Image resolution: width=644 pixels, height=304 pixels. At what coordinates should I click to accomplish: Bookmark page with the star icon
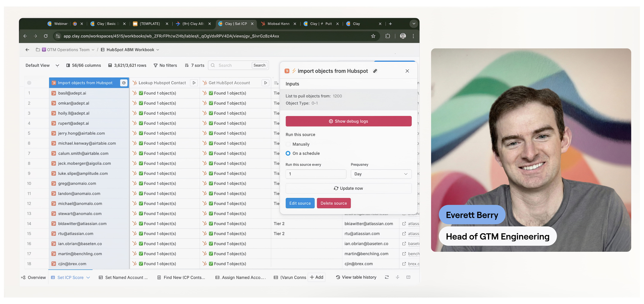click(373, 36)
